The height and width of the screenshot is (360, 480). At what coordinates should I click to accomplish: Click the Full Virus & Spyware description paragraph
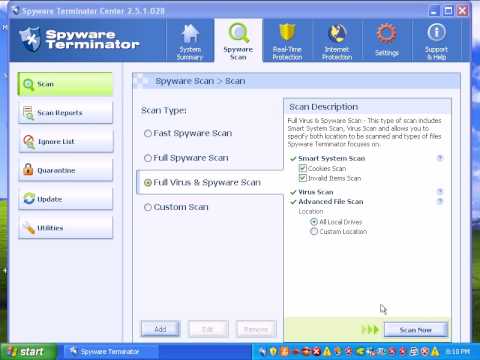365,132
